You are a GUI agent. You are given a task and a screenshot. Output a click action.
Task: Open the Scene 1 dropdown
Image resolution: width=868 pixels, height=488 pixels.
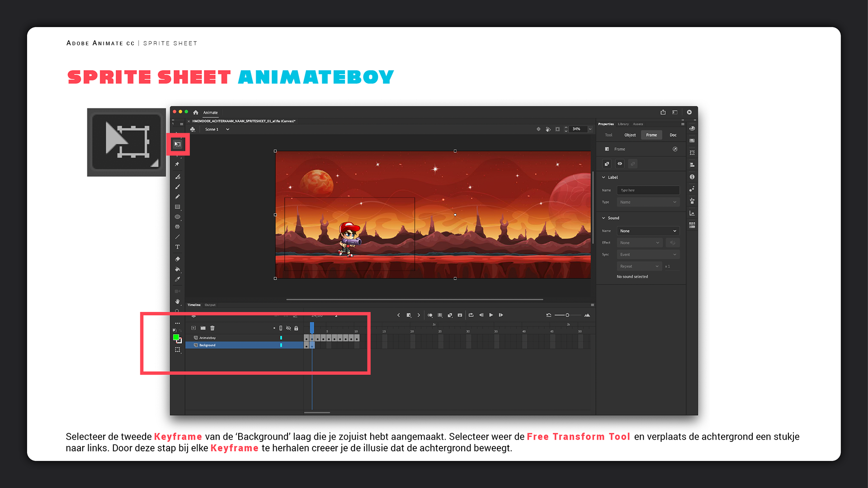click(227, 129)
